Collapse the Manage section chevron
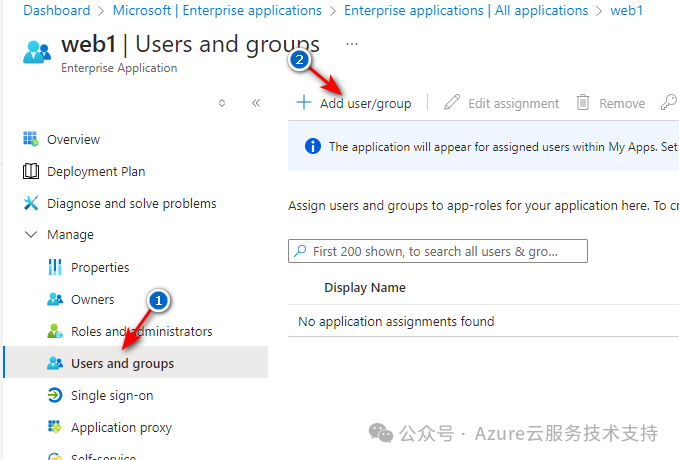Screen dimensions: 679x460 click(x=31, y=234)
